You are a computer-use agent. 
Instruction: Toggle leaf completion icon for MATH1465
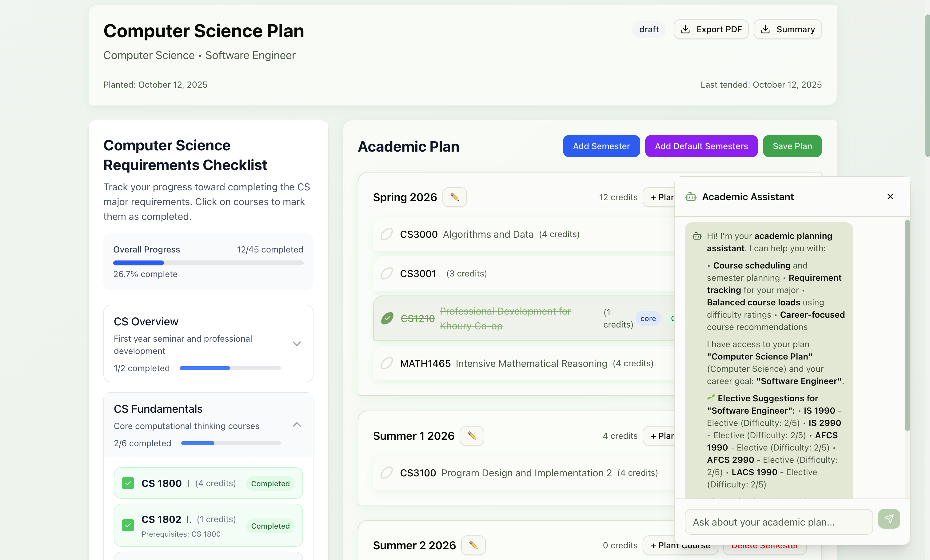pyautogui.click(x=386, y=363)
